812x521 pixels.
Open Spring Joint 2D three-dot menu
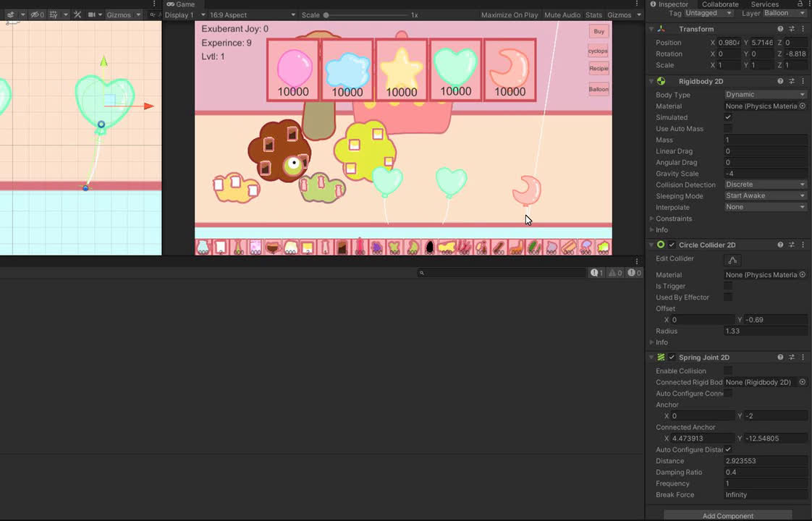[803, 357]
